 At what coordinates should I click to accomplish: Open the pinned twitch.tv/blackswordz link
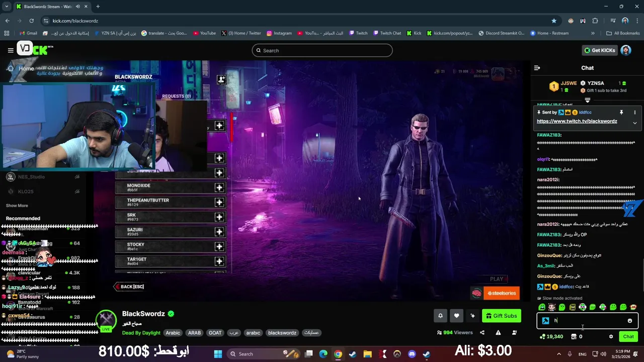577,121
